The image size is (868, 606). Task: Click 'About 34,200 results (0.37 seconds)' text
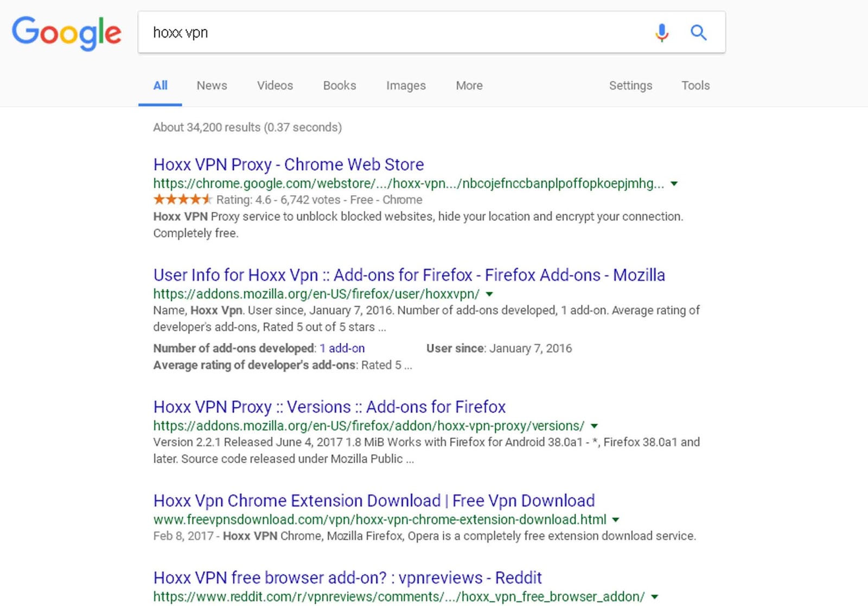click(247, 127)
